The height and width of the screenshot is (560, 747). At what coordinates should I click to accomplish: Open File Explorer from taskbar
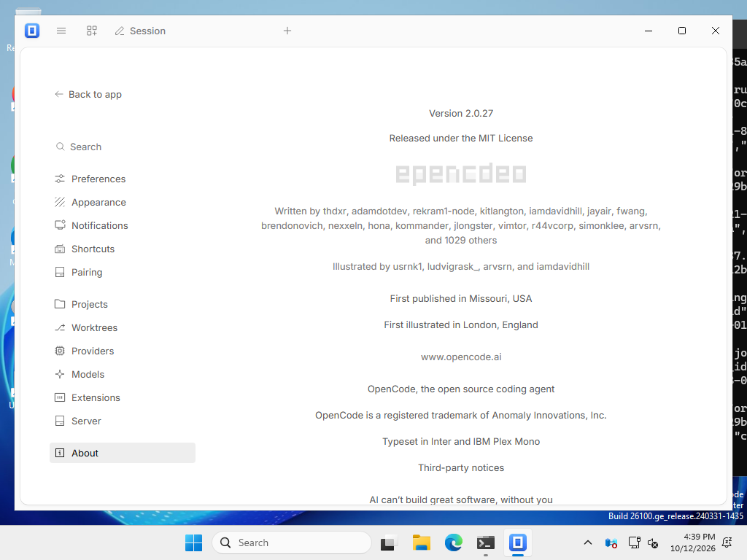421,542
